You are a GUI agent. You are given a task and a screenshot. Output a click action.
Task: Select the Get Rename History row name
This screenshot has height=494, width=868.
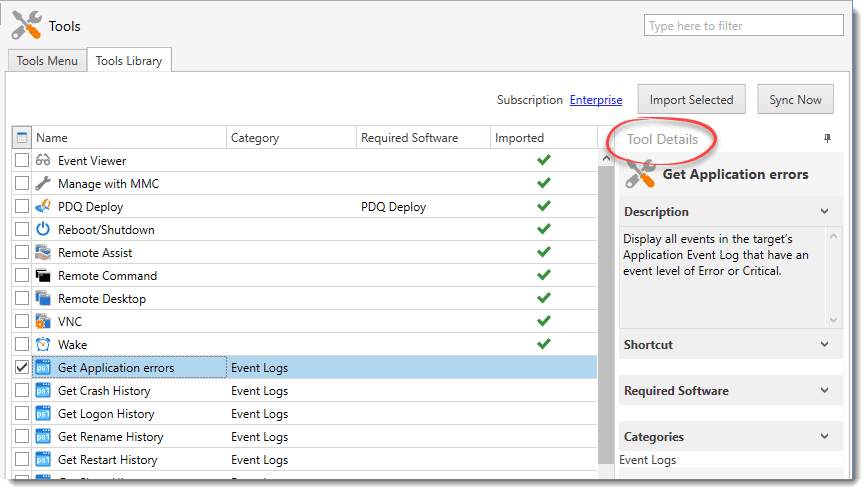point(111,436)
